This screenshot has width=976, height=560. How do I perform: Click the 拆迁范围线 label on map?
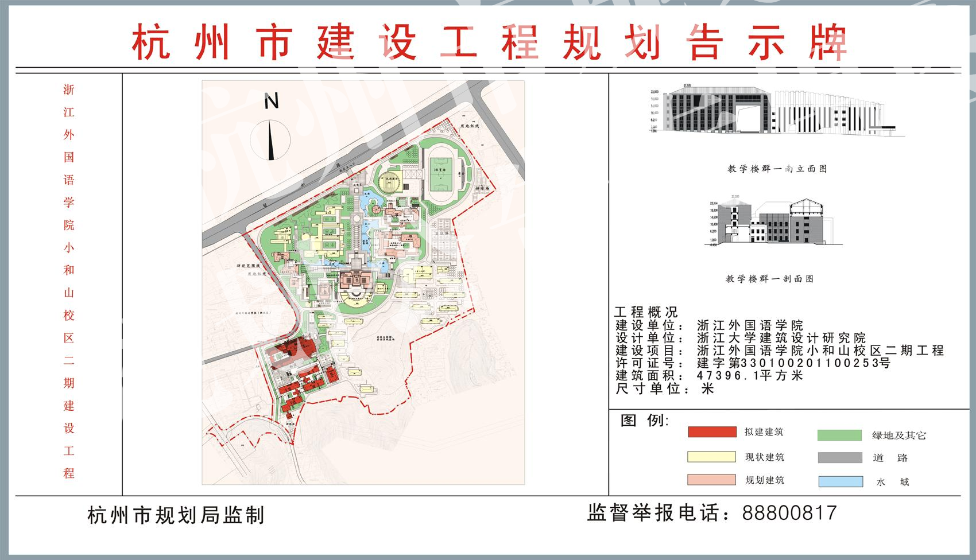pyautogui.click(x=248, y=267)
